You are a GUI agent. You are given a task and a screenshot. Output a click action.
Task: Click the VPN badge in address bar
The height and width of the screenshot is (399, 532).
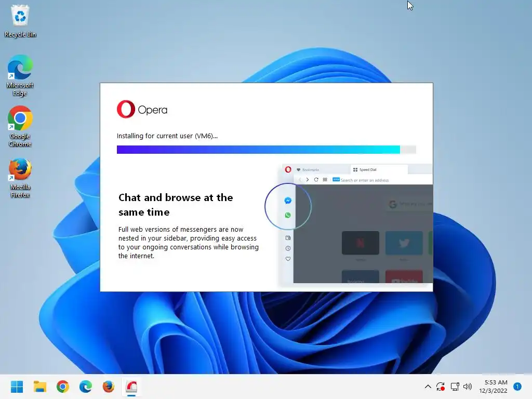click(336, 179)
